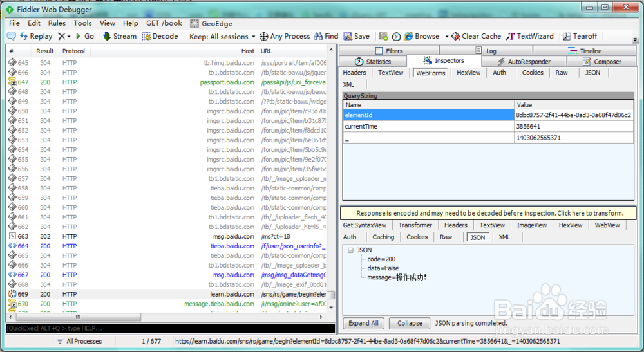Select session 670 message.tieba.baidu.com
This screenshot has width=644, height=352.
click(x=167, y=304)
